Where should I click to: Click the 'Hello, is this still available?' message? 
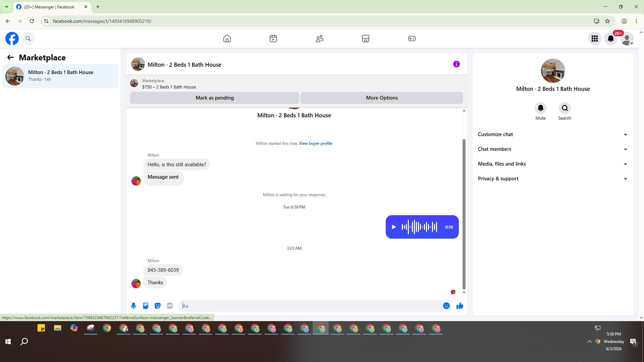click(x=177, y=165)
